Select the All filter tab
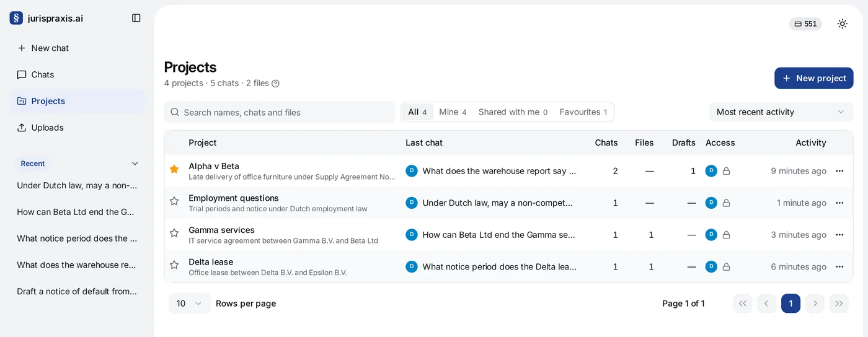The height and width of the screenshot is (337, 868). (x=417, y=112)
